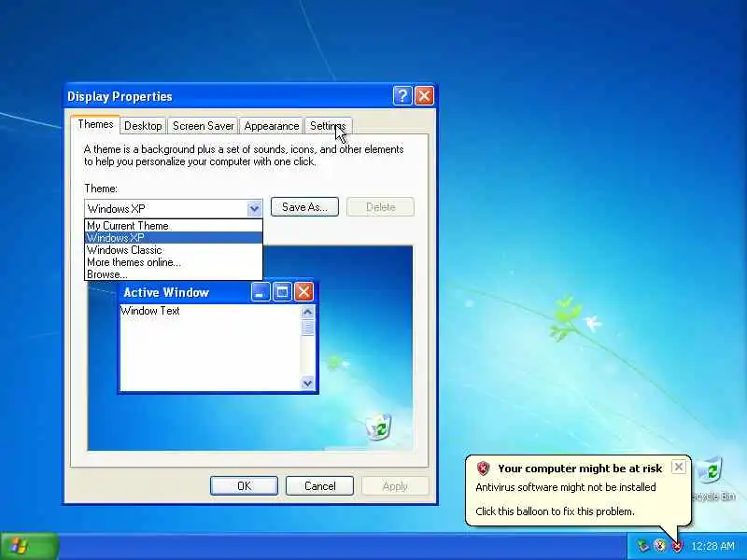Click the preview Active Window minimize icon

tap(261, 291)
